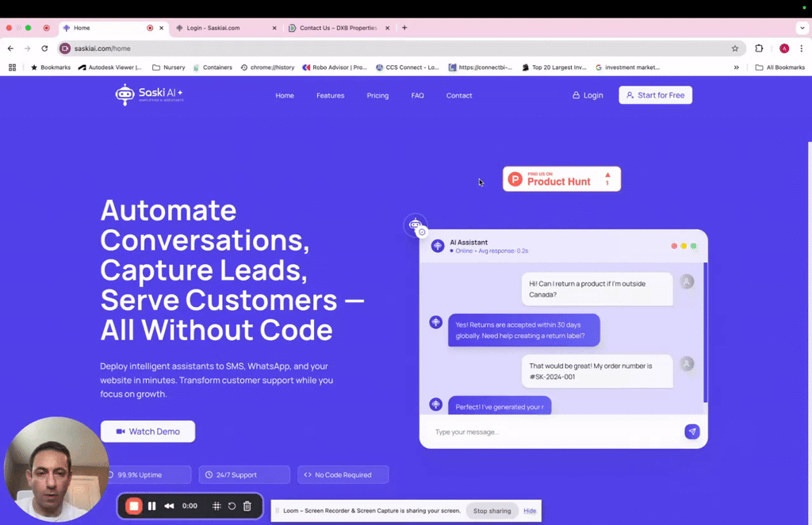
Task: Open the CCS Connect bookmark
Action: point(407,67)
